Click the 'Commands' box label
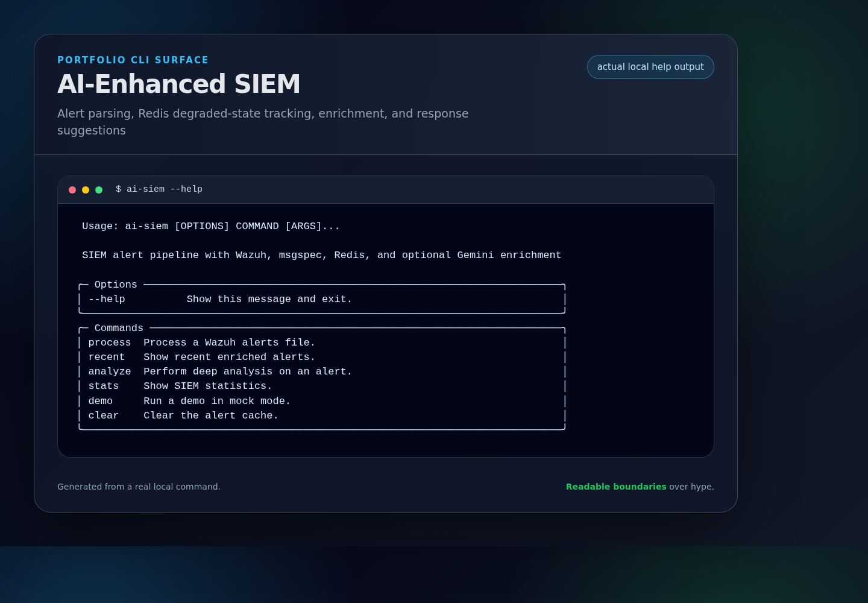Screen dimensions: 868x603 coord(119,328)
